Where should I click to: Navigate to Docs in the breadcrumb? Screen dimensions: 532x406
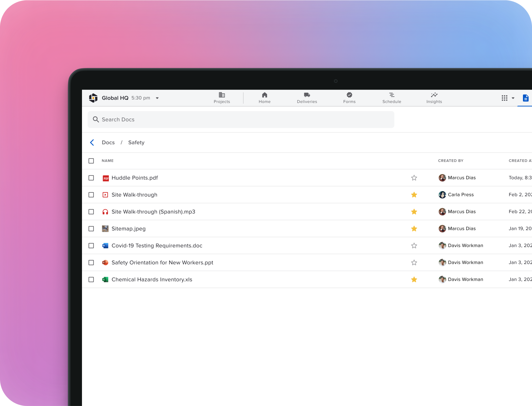[108, 142]
